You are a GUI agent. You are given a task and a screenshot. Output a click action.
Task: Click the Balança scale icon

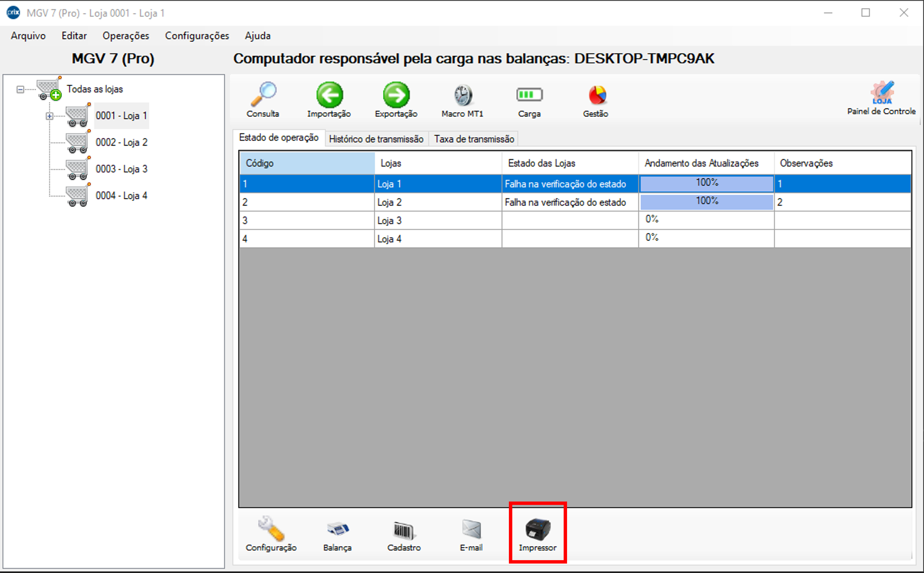click(338, 529)
